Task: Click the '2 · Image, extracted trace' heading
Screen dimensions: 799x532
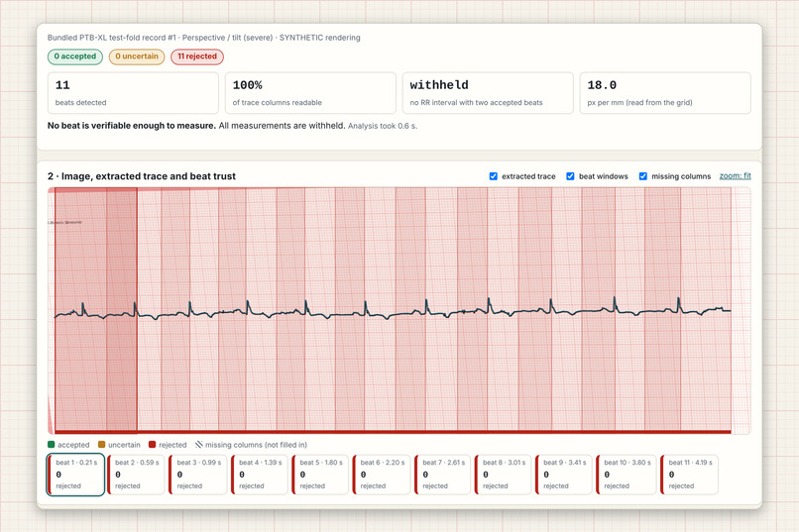Action: (142, 176)
